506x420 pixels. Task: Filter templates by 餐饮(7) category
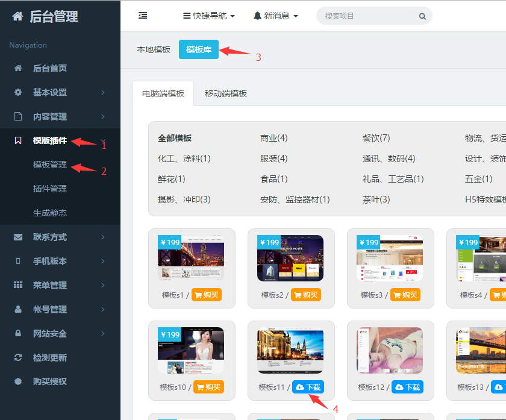tap(376, 138)
